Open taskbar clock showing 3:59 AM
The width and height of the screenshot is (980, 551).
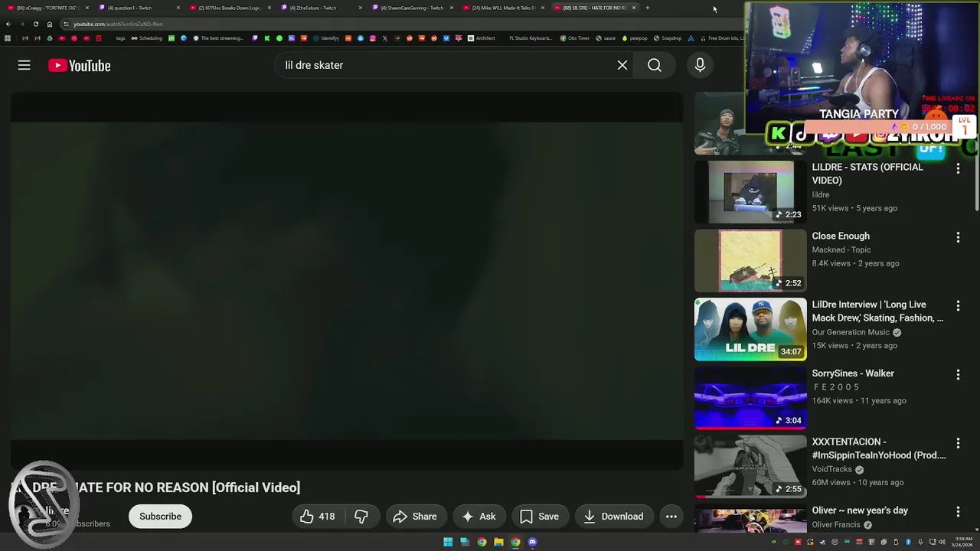(962, 543)
